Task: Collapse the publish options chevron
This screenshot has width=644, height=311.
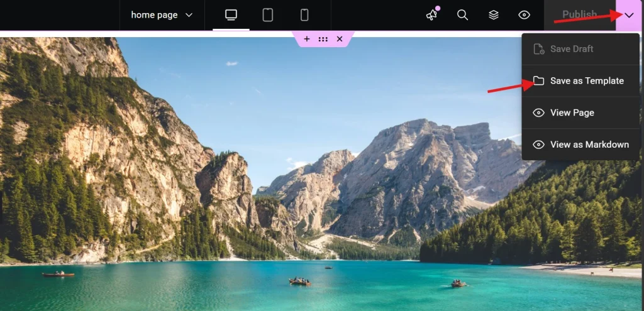Action: [x=629, y=15]
